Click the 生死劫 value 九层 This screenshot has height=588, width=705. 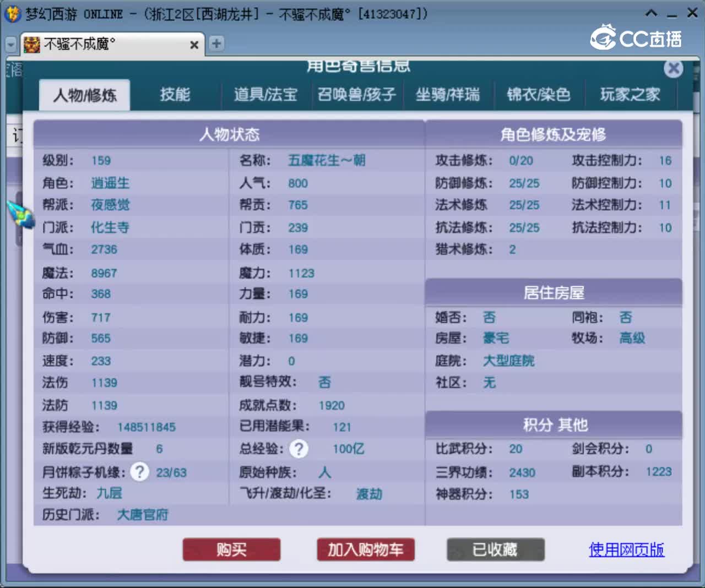click(x=109, y=493)
